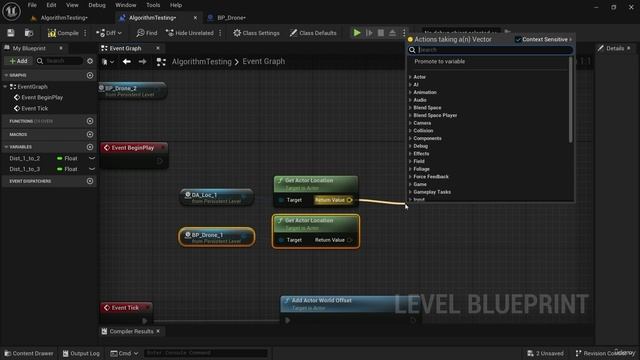Save the current blueprint asset
This screenshot has height=360, width=640.
click(x=11, y=33)
